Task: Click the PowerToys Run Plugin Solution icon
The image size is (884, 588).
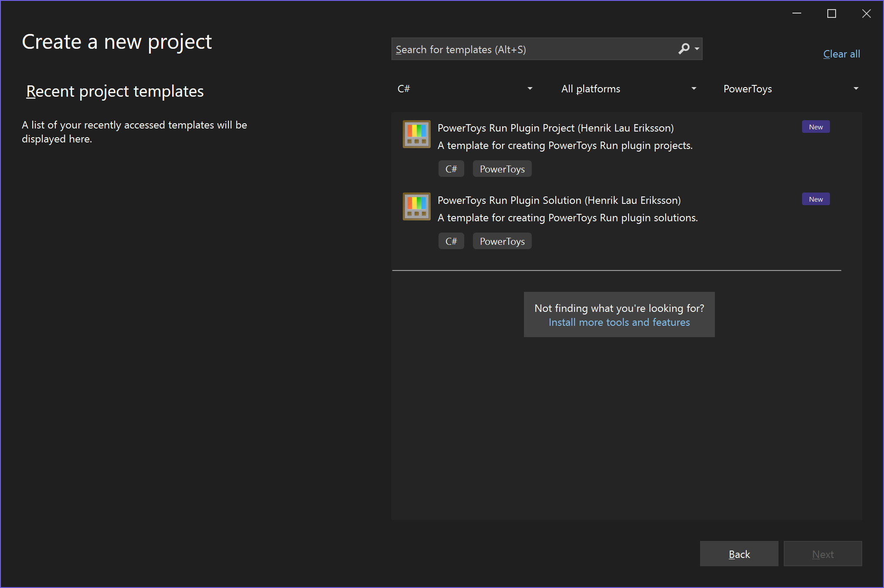Action: 416,206
